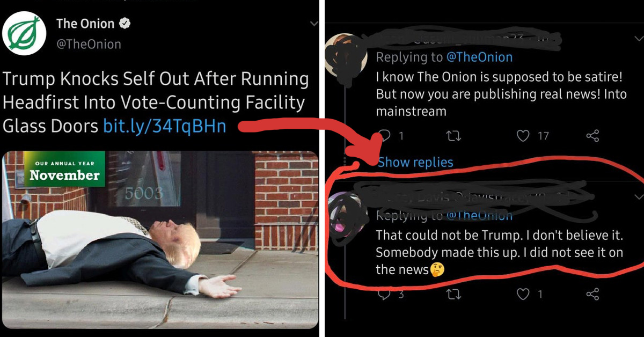Select the green "November" banner on the image

[64, 171]
